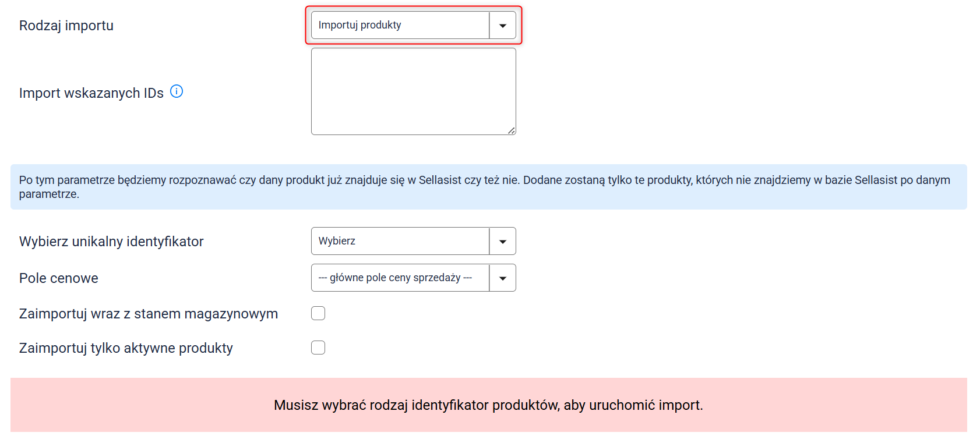Enable Zaimportuj wraz z stanem magazynowym checkbox

pos(318,313)
